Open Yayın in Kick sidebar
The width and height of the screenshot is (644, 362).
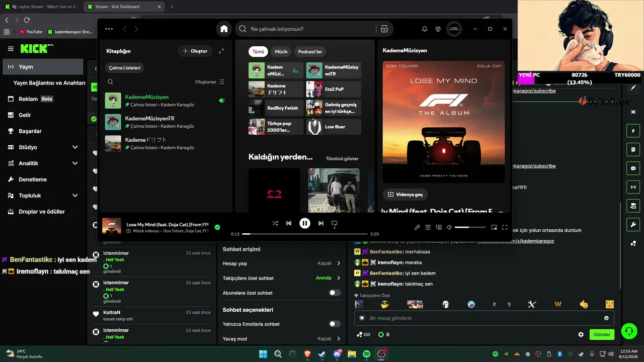coord(43,67)
